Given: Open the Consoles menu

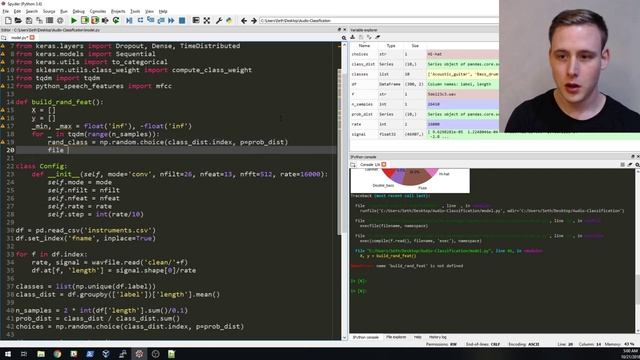Looking at the screenshot, I should coord(98,11).
